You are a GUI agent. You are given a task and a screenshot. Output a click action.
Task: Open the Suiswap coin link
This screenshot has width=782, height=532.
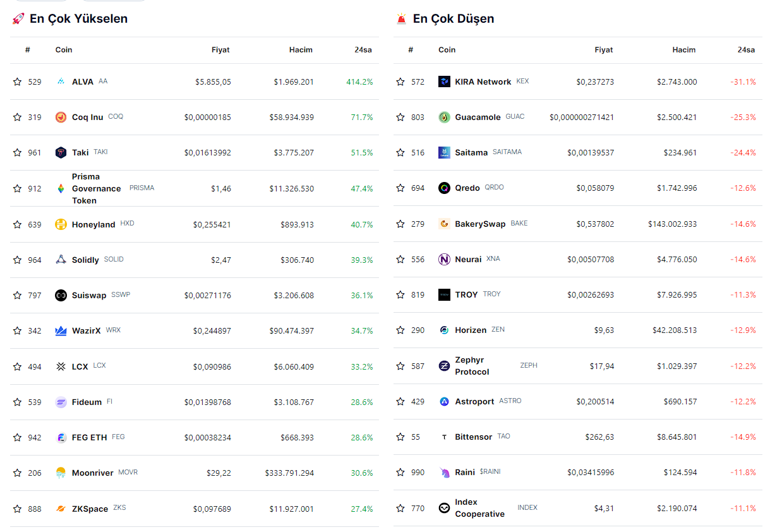click(x=89, y=295)
